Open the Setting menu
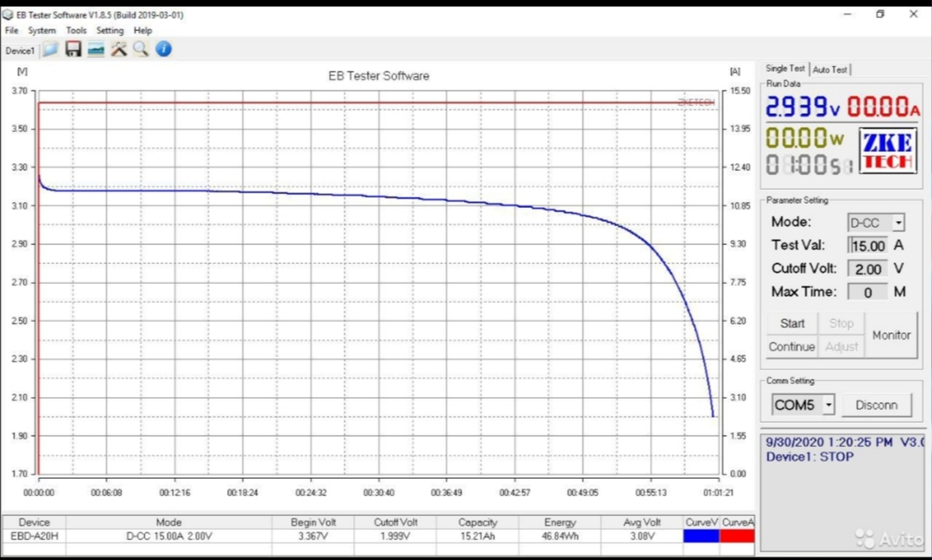Screen dimensions: 932x560 [x=110, y=30]
